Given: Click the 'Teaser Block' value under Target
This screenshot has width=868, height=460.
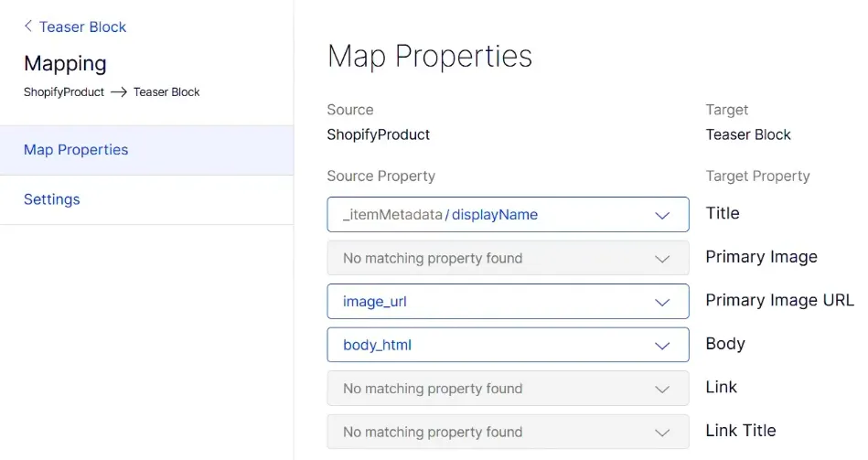Looking at the screenshot, I should (748, 134).
